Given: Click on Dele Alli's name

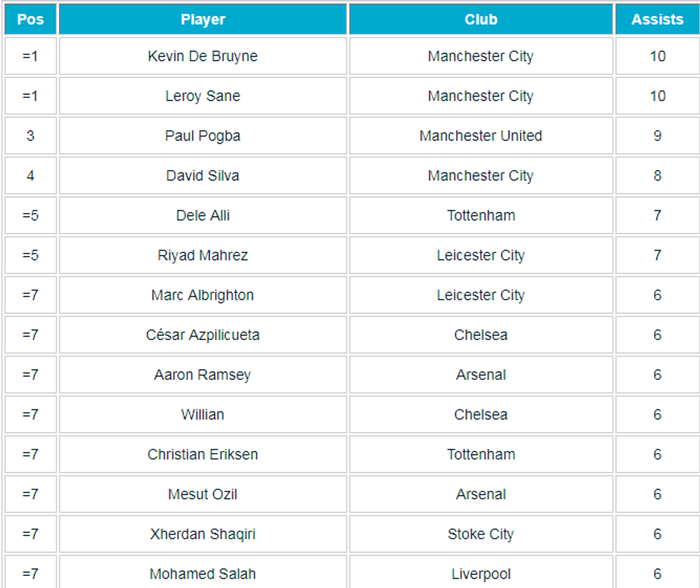Looking at the screenshot, I should coord(203,216).
